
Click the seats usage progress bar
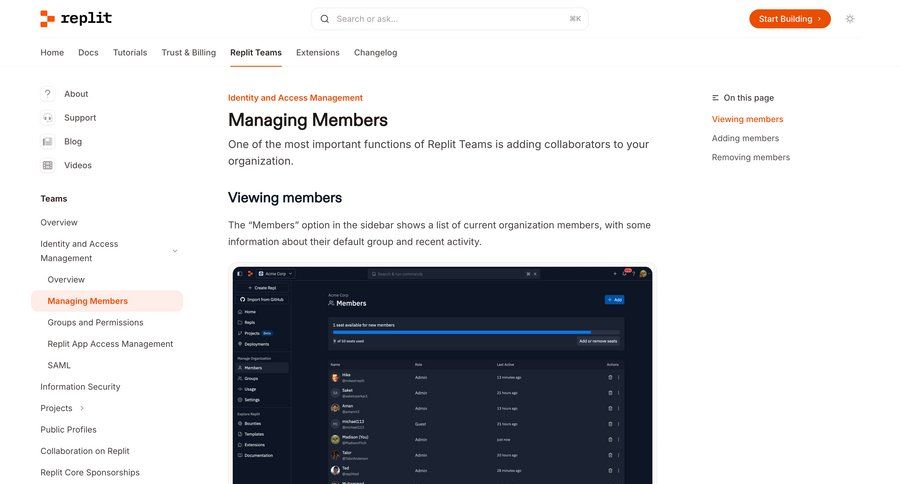(x=476, y=332)
